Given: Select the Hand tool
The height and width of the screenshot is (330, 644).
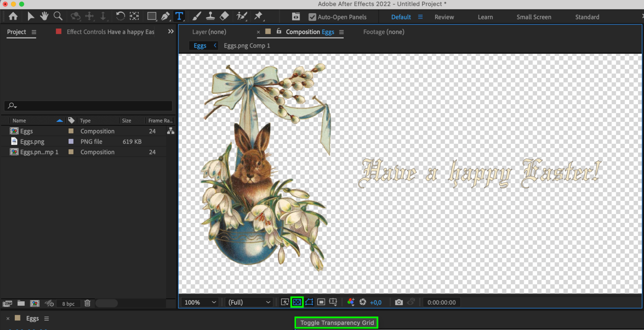Looking at the screenshot, I should (x=44, y=16).
